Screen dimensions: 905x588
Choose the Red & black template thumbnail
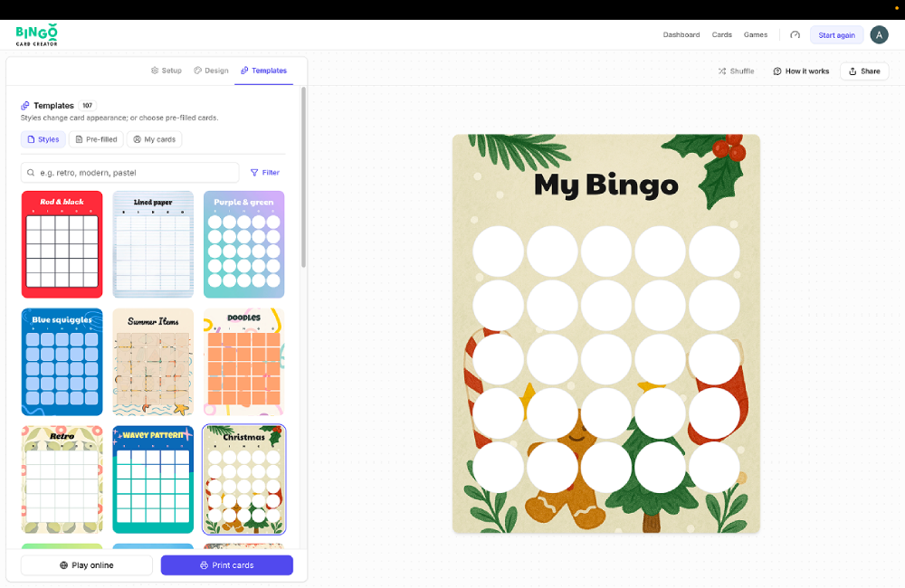pos(62,244)
